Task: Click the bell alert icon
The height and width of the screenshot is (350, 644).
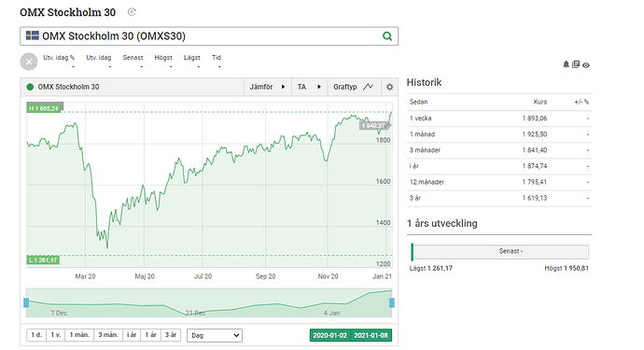Action: [566, 64]
